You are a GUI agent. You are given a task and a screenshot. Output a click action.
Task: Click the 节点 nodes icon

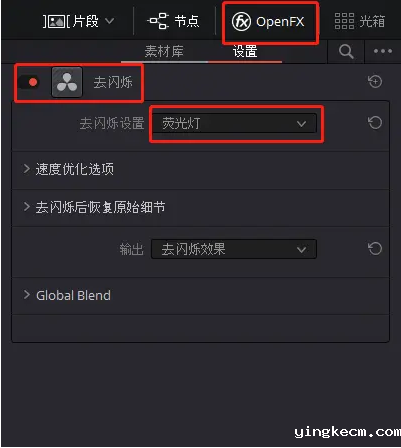coord(158,21)
